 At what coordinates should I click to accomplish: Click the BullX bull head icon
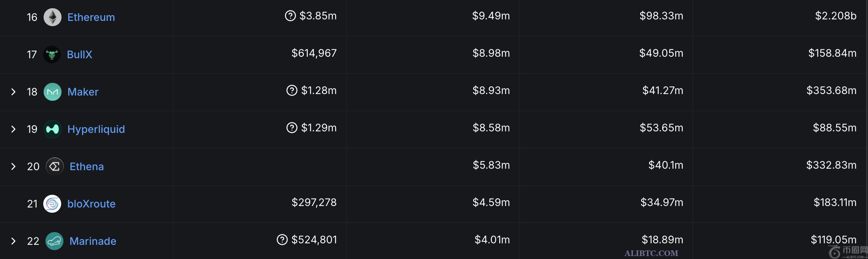(53, 54)
